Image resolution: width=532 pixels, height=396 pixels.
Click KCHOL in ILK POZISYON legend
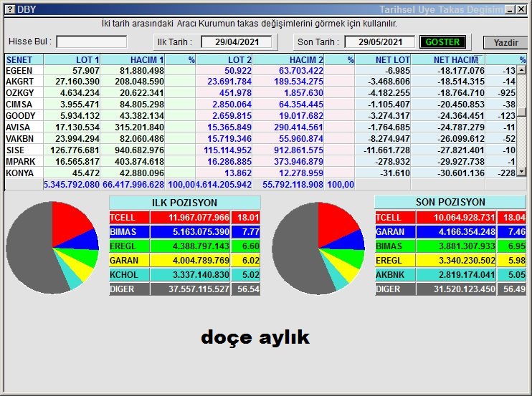129,275
